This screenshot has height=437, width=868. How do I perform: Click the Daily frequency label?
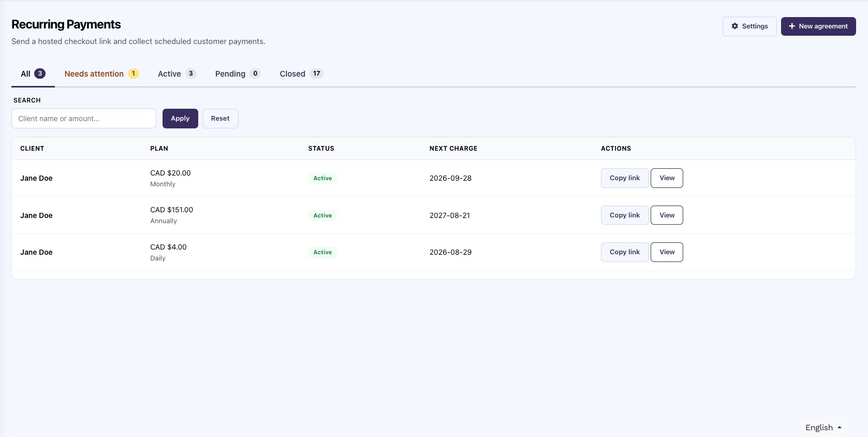point(158,258)
